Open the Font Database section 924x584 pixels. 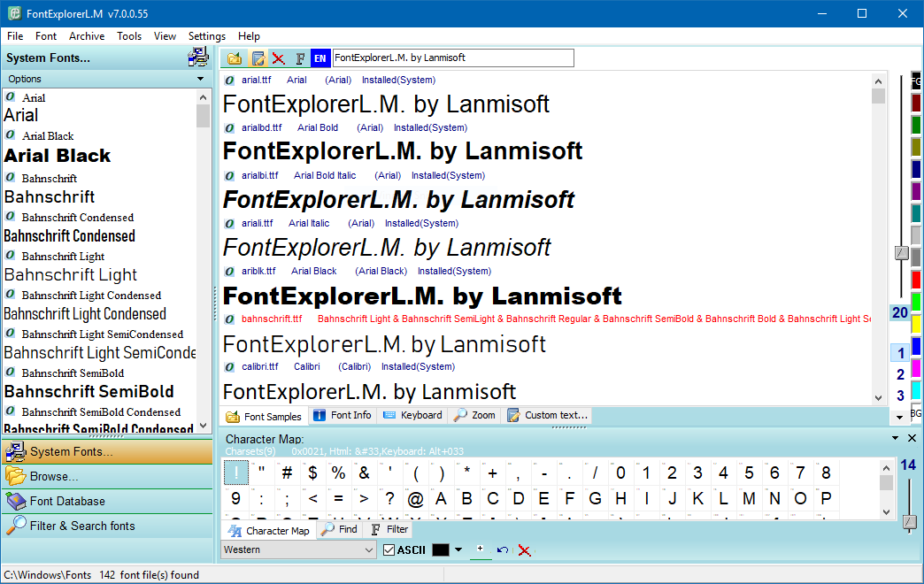(x=107, y=501)
